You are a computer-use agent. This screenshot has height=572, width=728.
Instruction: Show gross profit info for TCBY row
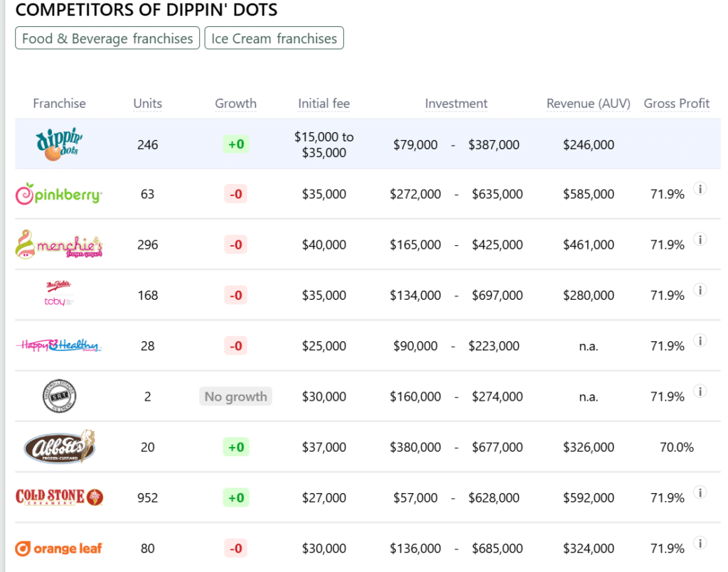pos(700,289)
